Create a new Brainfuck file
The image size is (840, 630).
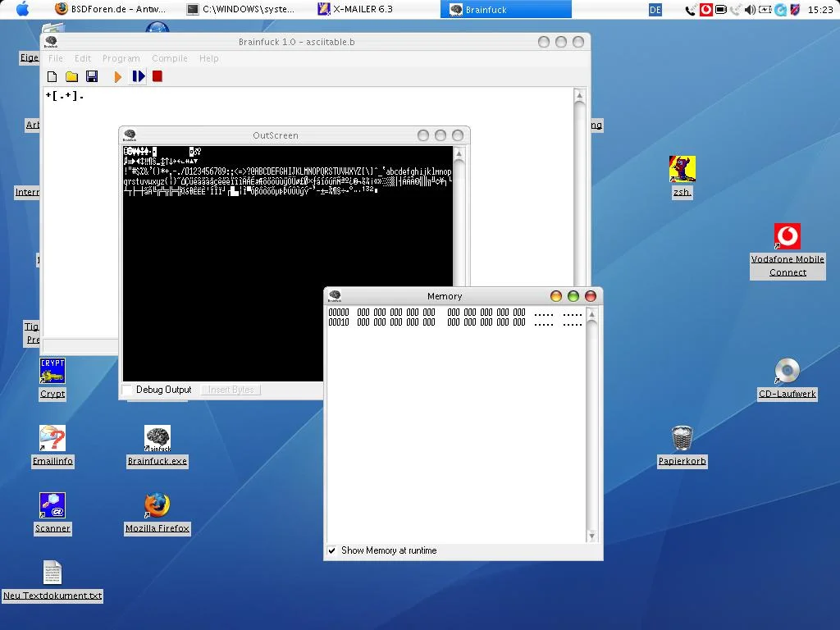(x=52, y=76)
